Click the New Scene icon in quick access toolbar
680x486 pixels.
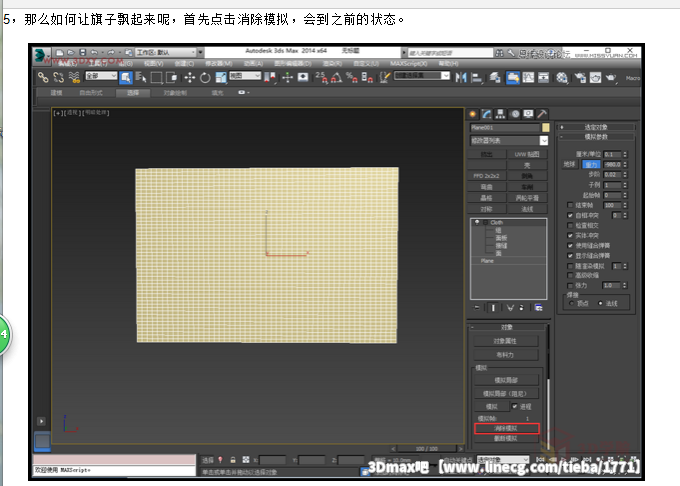click(60, 52)
